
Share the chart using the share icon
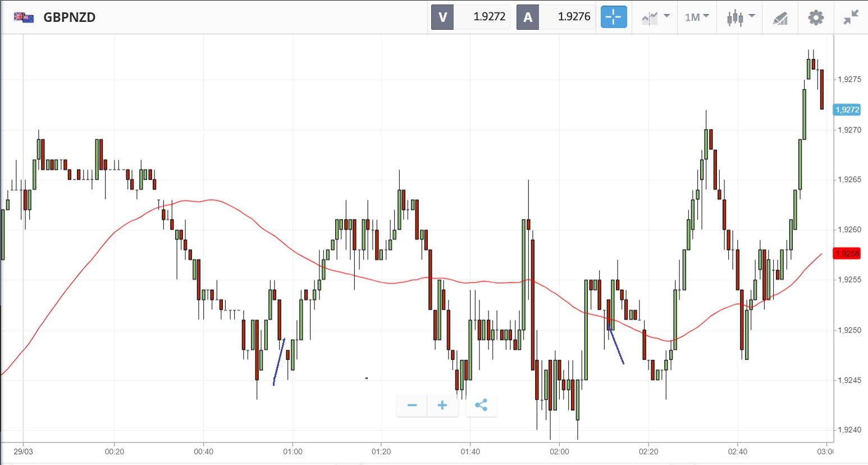(x=481, y=405)
